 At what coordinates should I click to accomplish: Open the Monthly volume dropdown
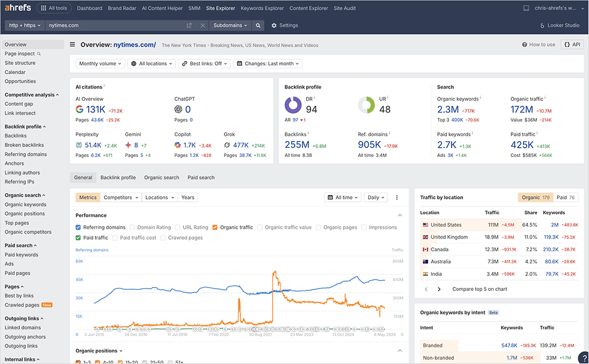[100, 63]
